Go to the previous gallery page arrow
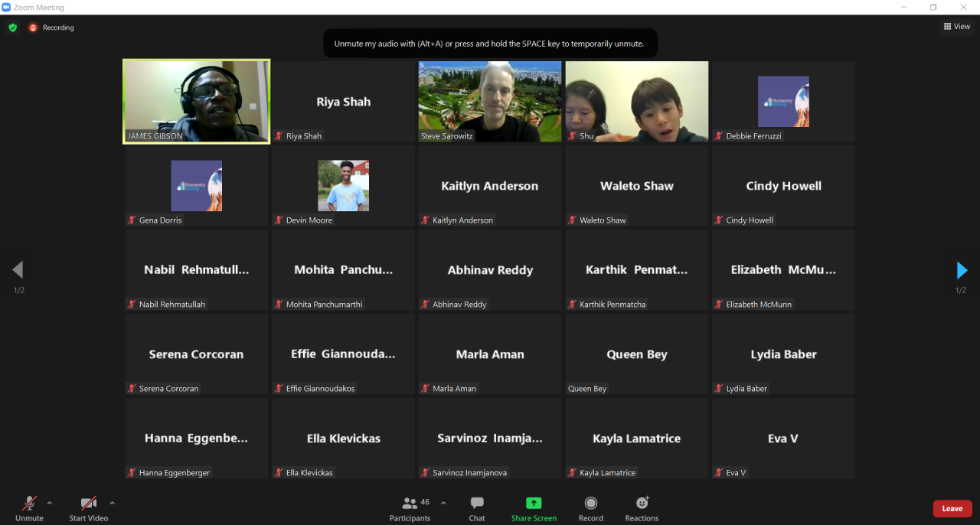Viewport: 980px width, 525px height. (x=18, y=270)
